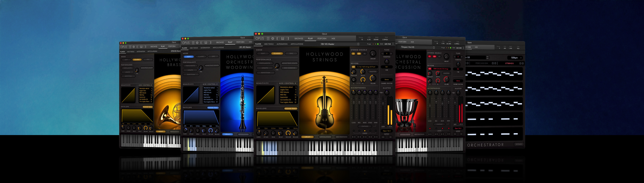
Task: Turn off Strings reverb ON switch
Action: [x=353, y=67]
